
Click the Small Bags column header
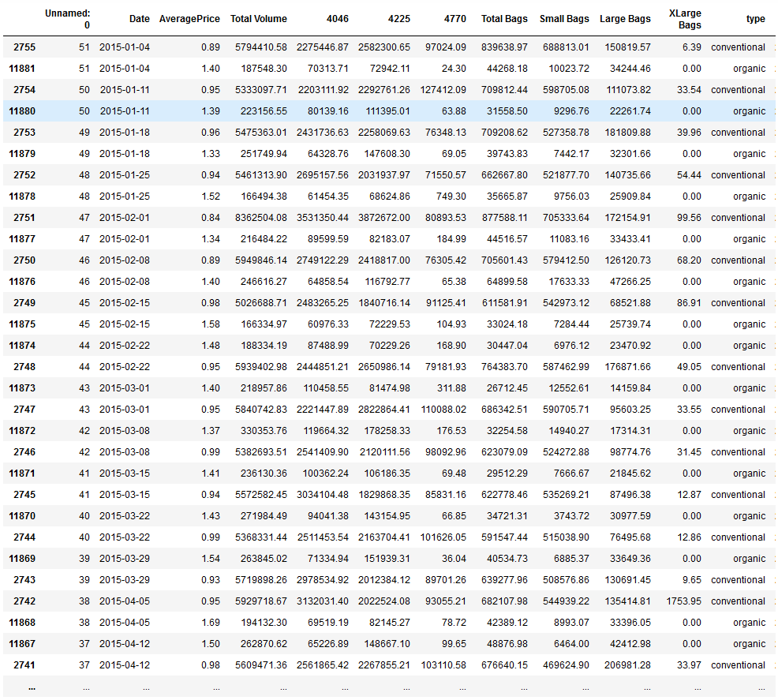pos(564,19)
